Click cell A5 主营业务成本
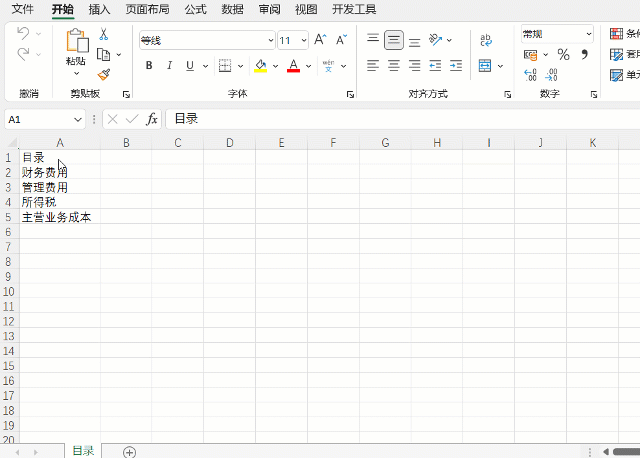 (x=56, y=217)
